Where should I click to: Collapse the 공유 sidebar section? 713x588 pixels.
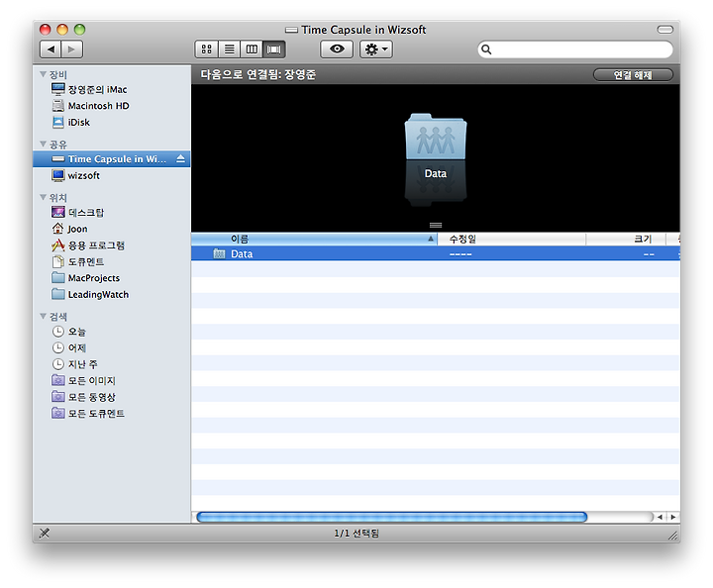click(44, 145)
